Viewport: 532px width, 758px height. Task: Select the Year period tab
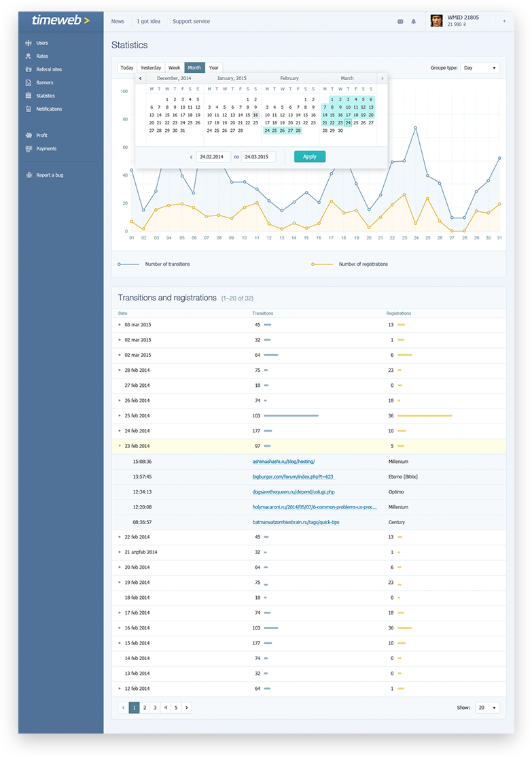(x=214, y=68)
